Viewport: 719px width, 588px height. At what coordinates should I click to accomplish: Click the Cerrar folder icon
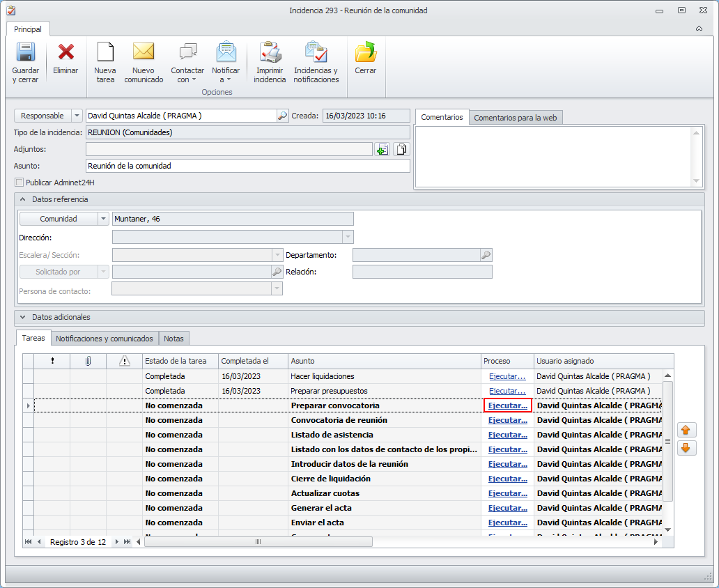tap(365, 53)
